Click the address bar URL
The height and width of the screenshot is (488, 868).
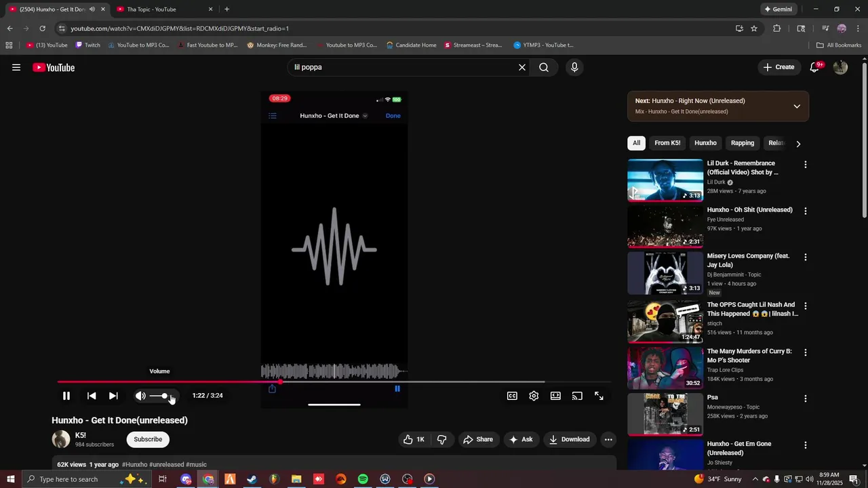180,28
